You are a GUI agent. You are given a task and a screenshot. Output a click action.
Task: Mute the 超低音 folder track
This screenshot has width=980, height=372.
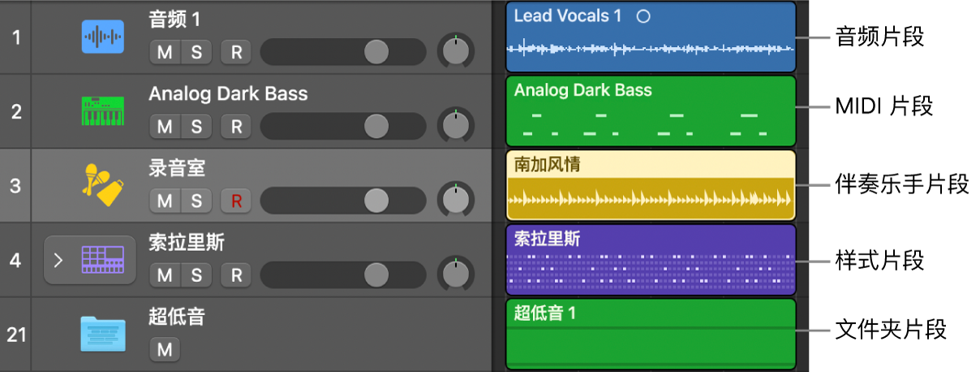[x=165, y=350]
